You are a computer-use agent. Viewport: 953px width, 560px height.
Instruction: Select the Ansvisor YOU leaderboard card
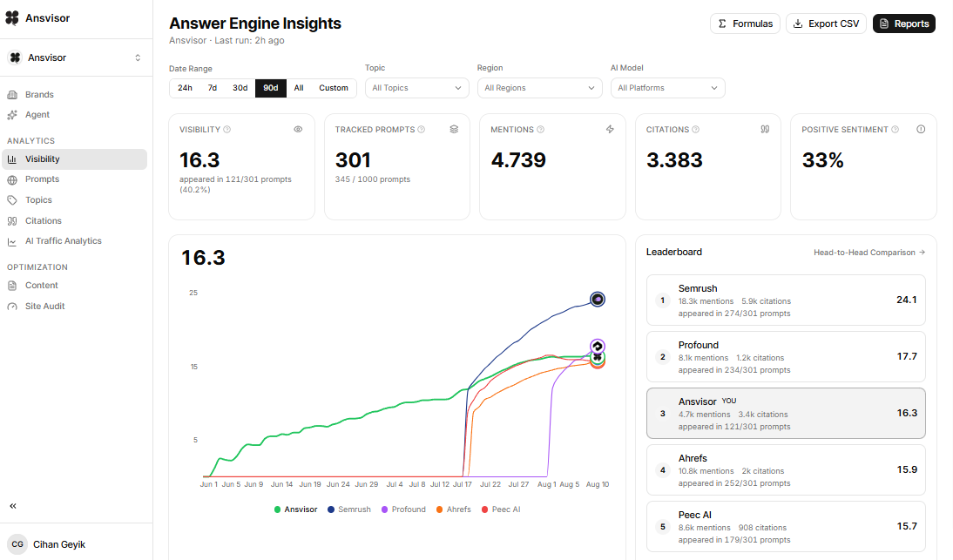[x=786, y=414]
